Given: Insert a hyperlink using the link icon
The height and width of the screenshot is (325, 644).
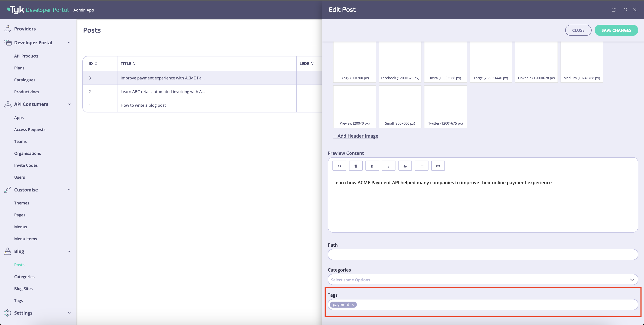Looking at the screenshot, I should coord(438,165).
